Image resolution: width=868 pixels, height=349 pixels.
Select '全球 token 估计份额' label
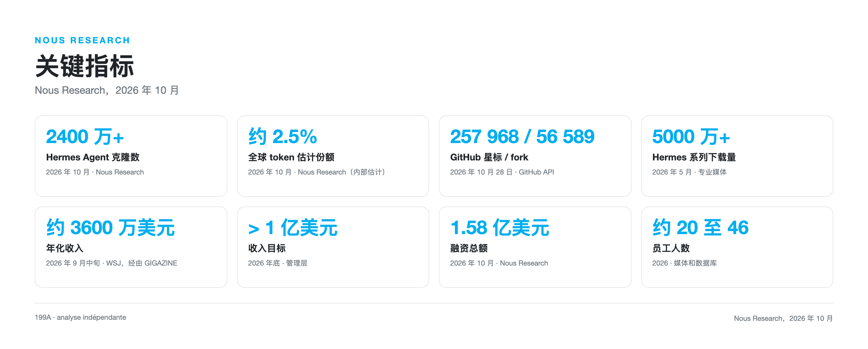291,157
